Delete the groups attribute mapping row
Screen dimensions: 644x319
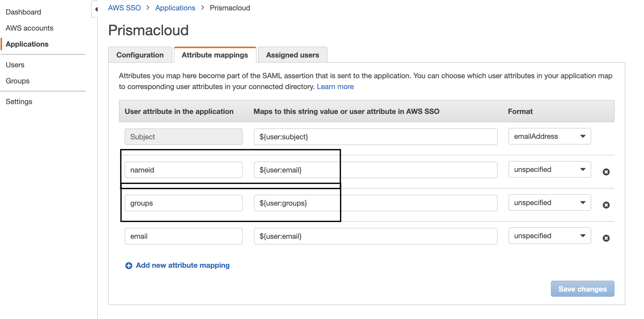tap(606, 205)
